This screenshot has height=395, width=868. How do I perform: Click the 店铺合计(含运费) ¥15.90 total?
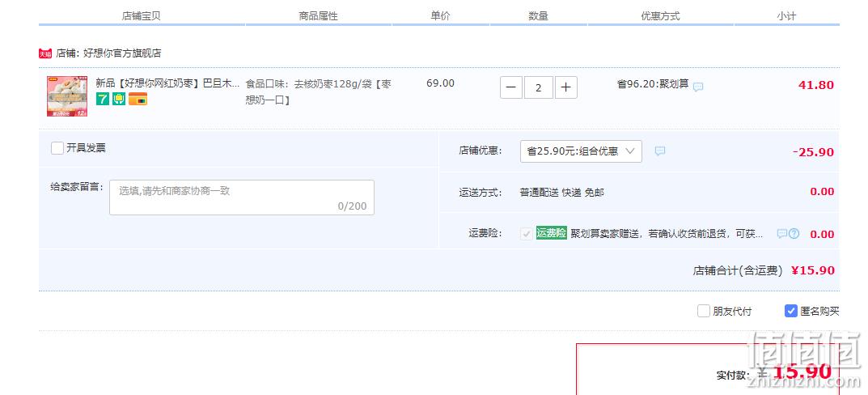(764, 270)
